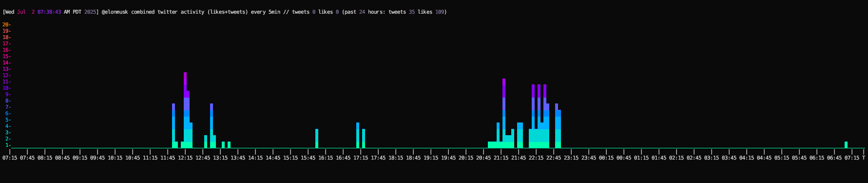Select the 07:38:43 timestamp in the header

coord(49,12)
